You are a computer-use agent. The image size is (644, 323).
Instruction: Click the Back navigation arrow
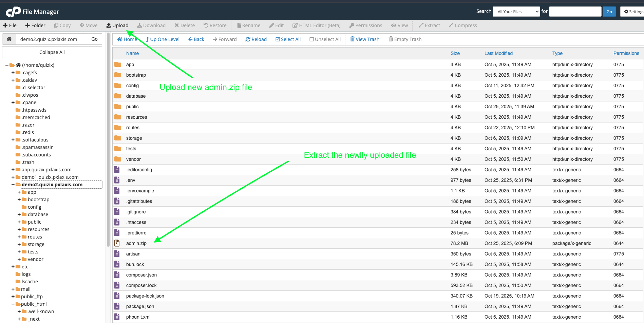190,39
